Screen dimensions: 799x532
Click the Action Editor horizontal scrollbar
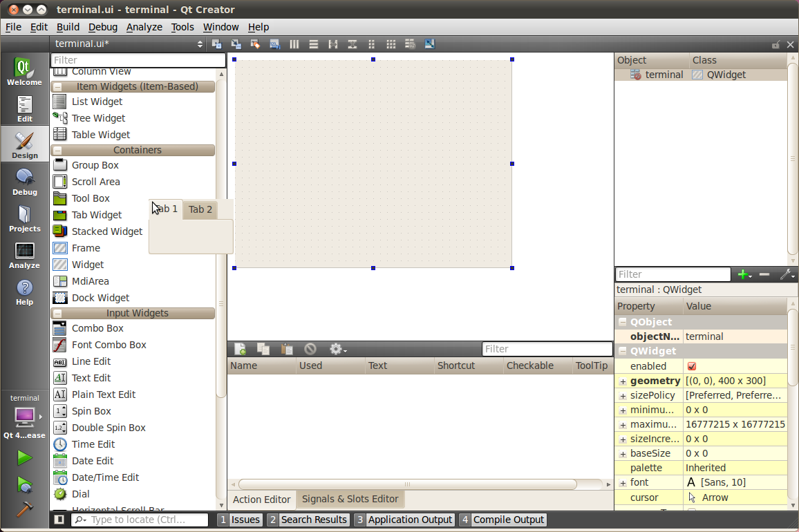tap(408, 484)
